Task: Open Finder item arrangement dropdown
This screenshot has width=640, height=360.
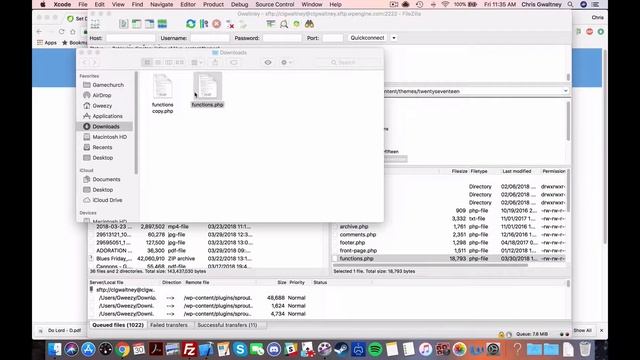Action: pyautogui.click(x=197, y=62)
